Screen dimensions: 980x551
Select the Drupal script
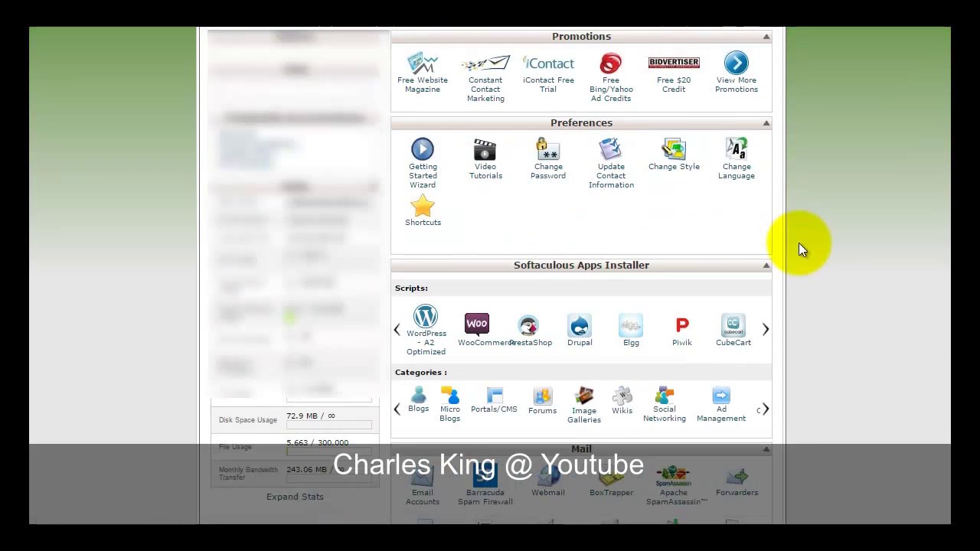pyautogui.click(x=580, y=330)
